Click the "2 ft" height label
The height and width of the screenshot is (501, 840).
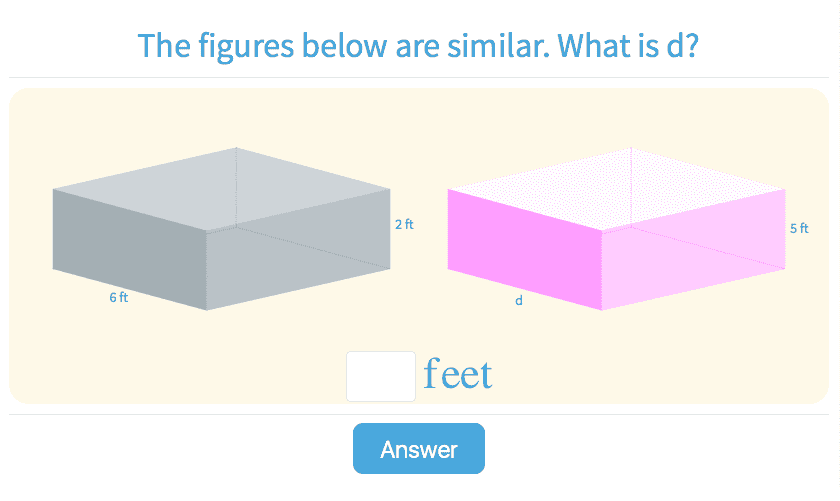coord(404,225)
